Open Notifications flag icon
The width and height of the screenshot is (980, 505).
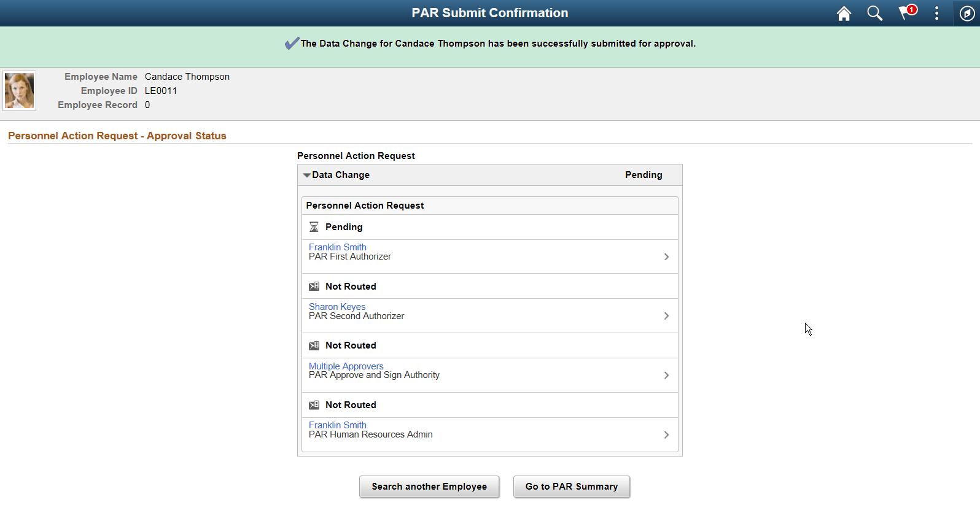coord(906,13)
